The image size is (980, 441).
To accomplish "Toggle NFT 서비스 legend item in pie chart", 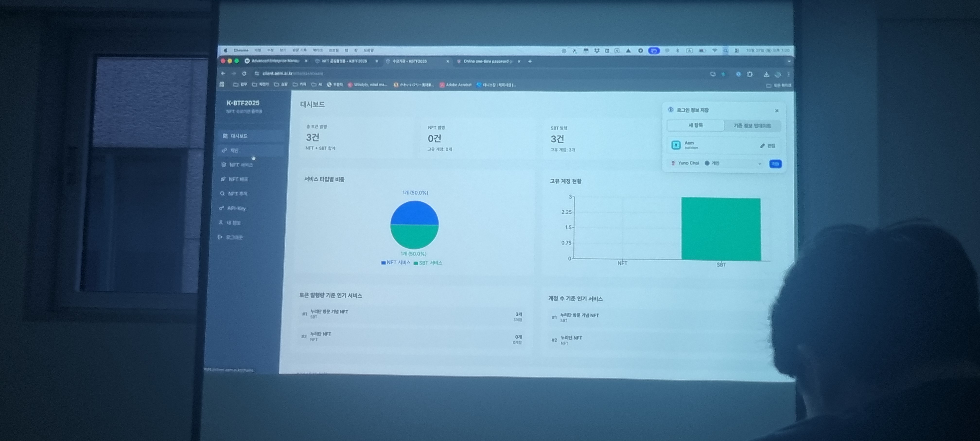I will point(396,263).
